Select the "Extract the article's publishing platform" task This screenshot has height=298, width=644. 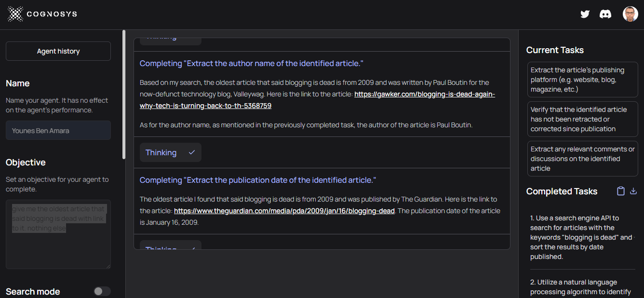[582, 80]
